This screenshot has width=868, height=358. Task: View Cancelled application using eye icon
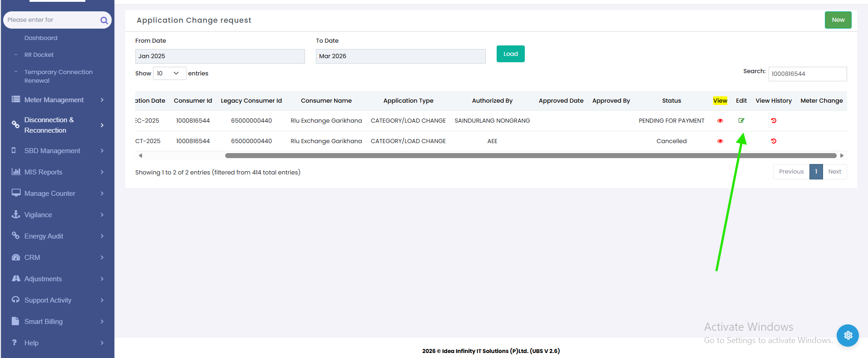720,141
